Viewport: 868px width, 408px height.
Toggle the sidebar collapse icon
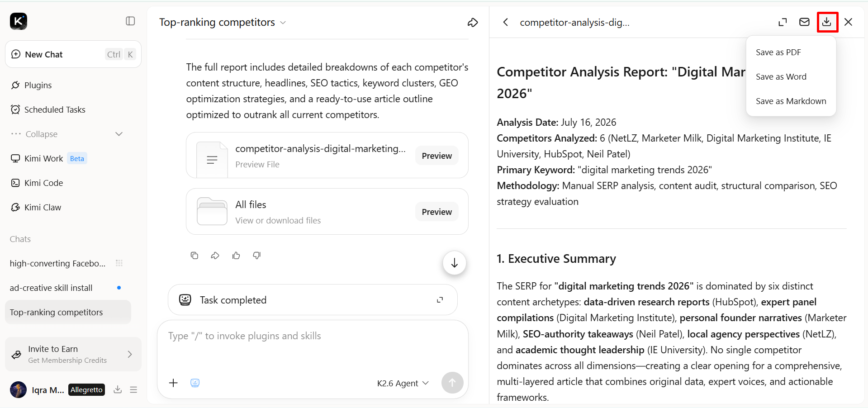coord(130,21)
